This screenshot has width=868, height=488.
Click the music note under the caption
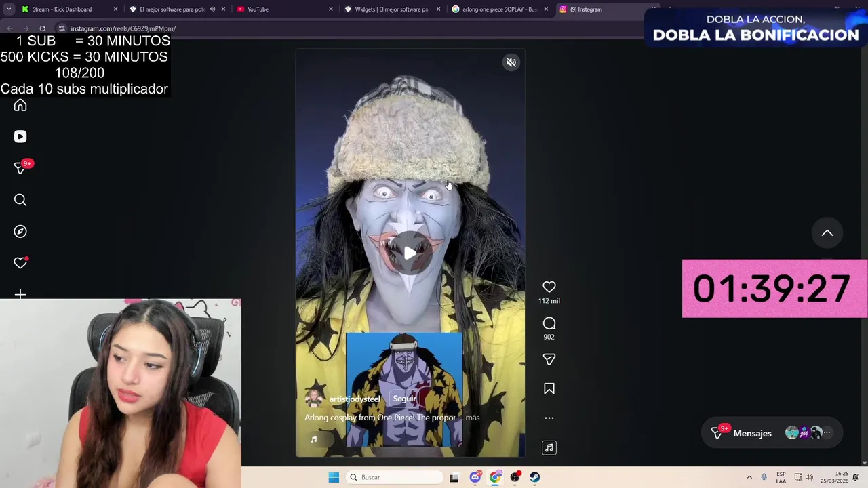313,440
